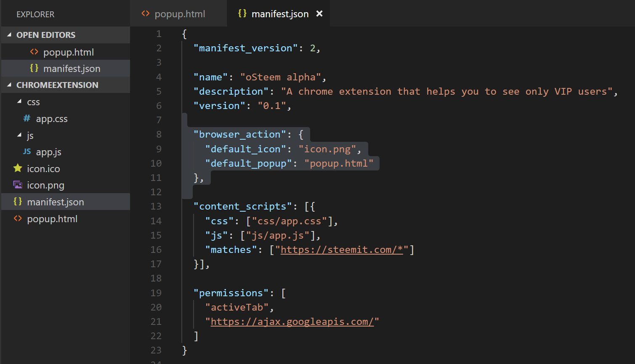The height and width of the screenshot is (364, 635).
Task: Click the JS icon beside app.js
Action: 27,151
